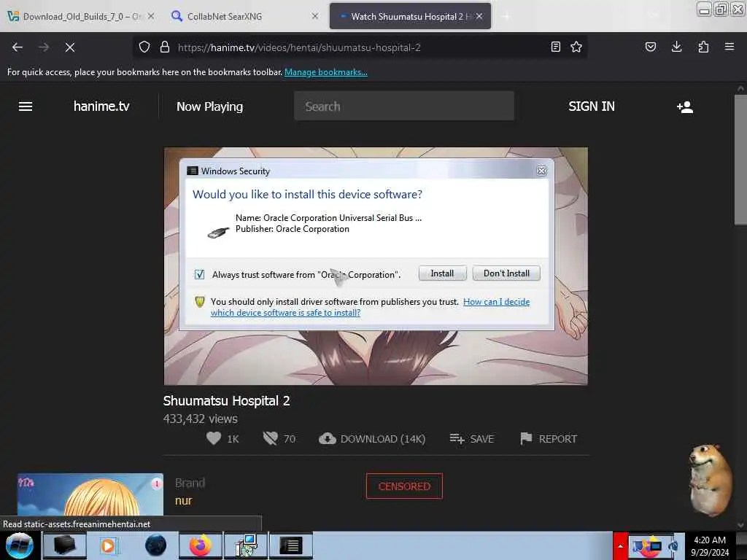Click Manage bookmarks link
The width and height of the screenshot is (747, 560).
click(326, 72)
